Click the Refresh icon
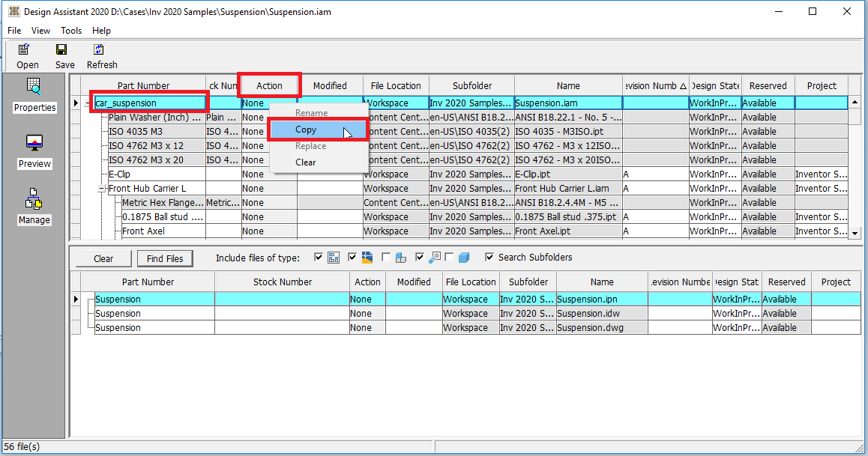The image size is (868, 456). (100, 55)
